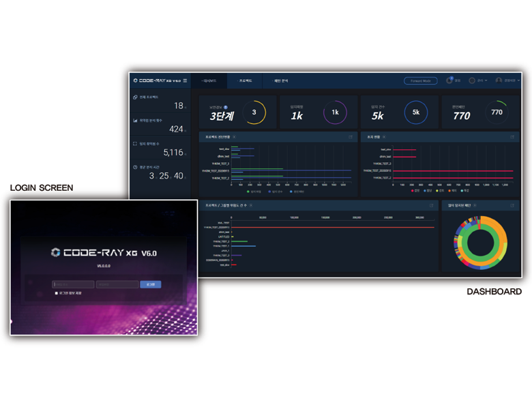The image size is (532, 409).
Task: Click the Forward Mode button
Action: tap(420, 80)
